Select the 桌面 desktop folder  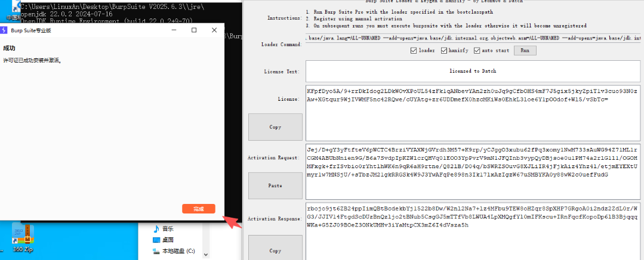tap(168, 240)
